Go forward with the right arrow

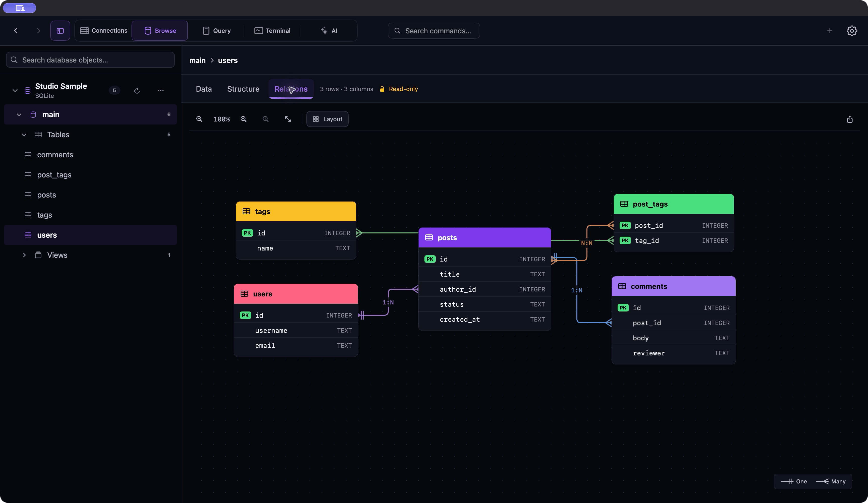38,31
